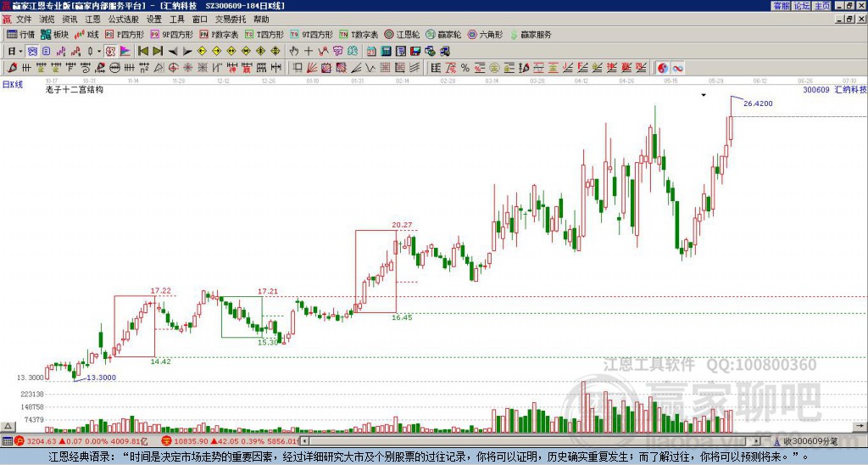Open the 9T四方形 tool
Image resolution: width=868 pixels, height=465 pixels.
[x=311, y=34]
